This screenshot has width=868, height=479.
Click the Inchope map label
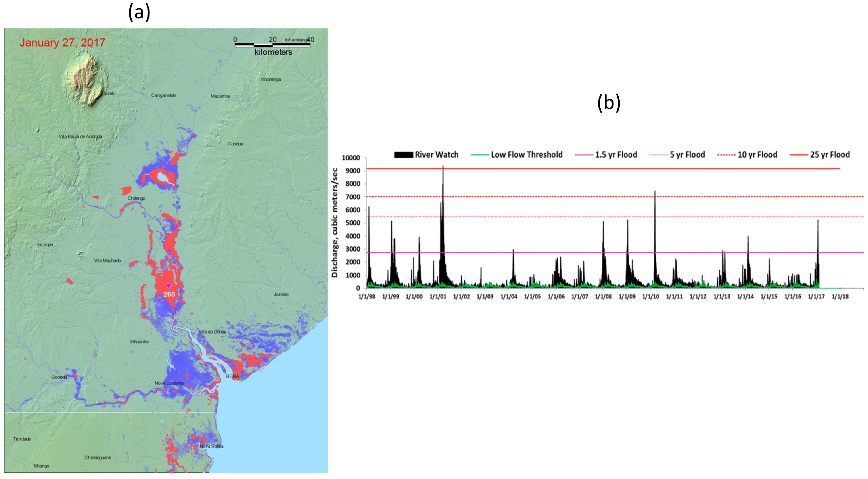pos(45,244)
